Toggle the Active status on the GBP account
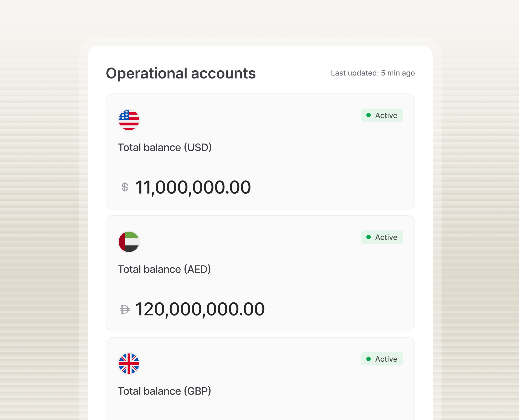The image size is (519, 420). tap(382, 359)
